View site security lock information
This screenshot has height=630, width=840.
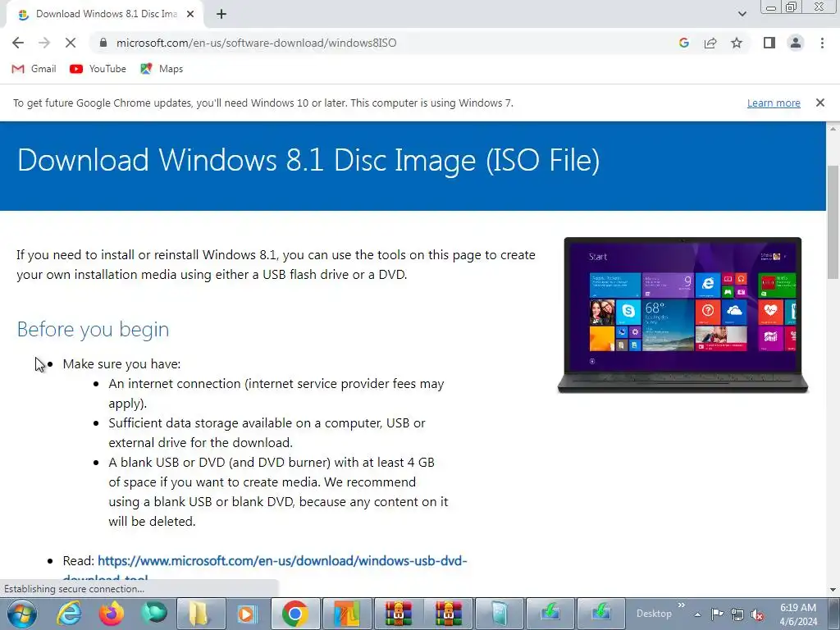(x=103, y=43)
